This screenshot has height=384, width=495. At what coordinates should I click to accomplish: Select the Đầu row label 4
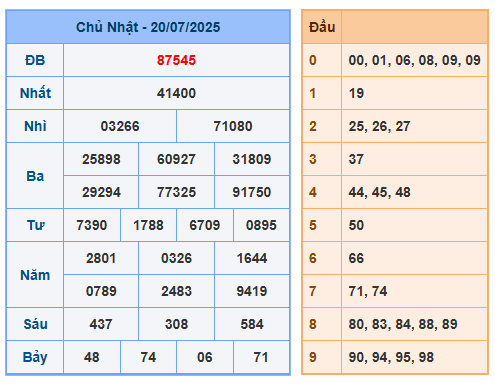(x=313, y=192)
